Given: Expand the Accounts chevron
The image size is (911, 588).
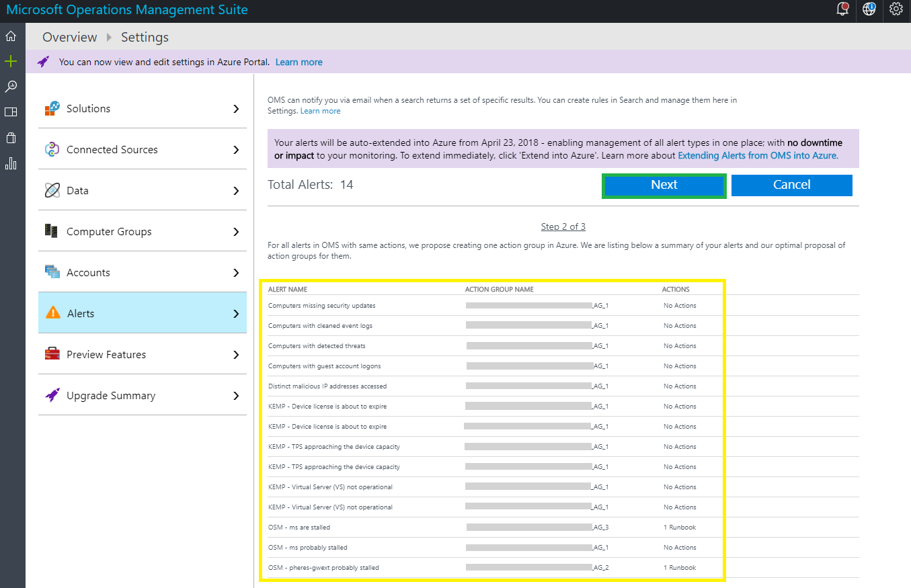Looking at the screenshot, I should [x=236, y=272].
